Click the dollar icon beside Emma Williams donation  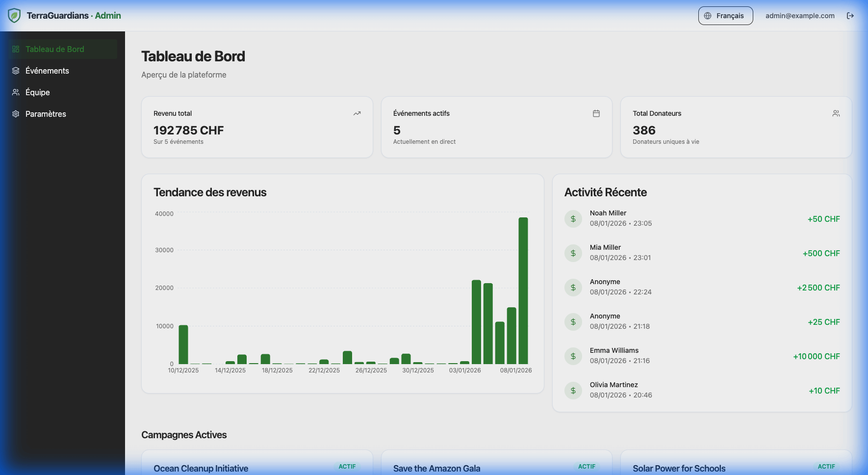(573, 356)
